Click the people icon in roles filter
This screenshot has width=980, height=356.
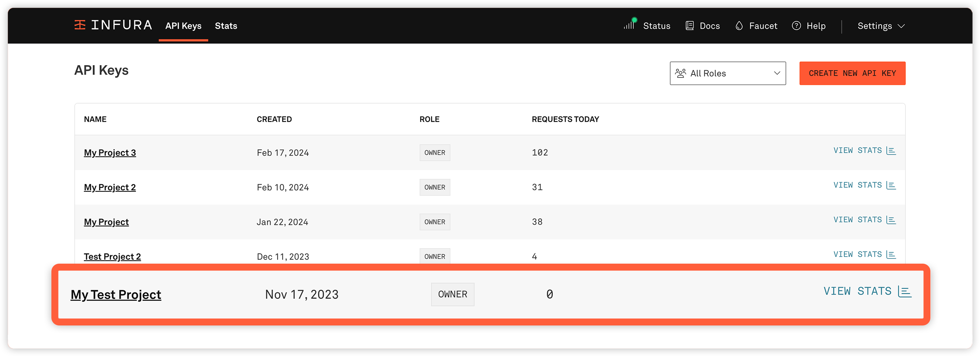680,73
